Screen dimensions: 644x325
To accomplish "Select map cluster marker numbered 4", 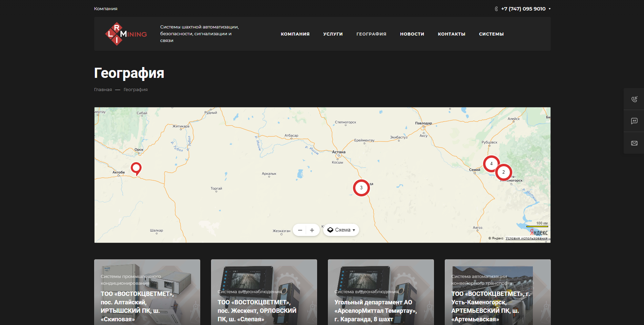I will point(491,164).
